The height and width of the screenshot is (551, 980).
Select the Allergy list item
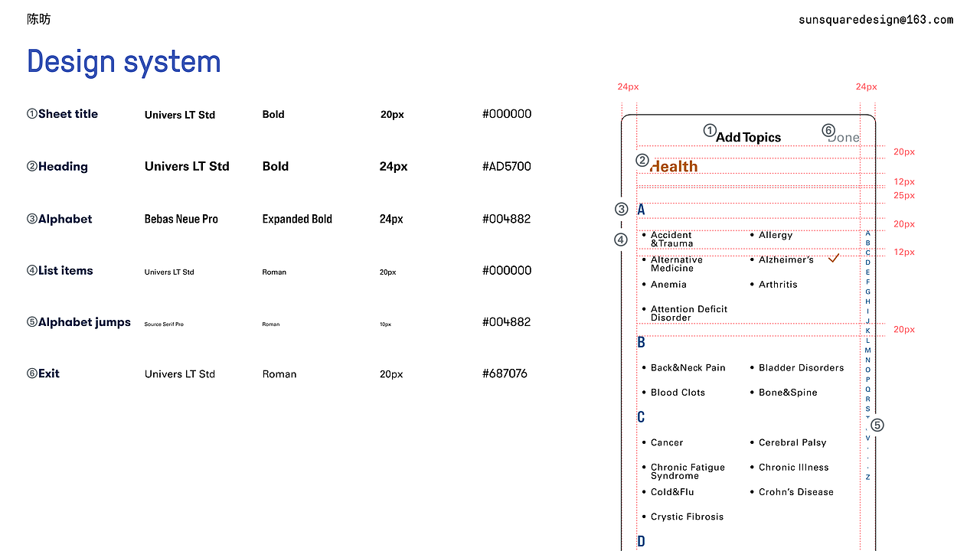tap(776, 235)
